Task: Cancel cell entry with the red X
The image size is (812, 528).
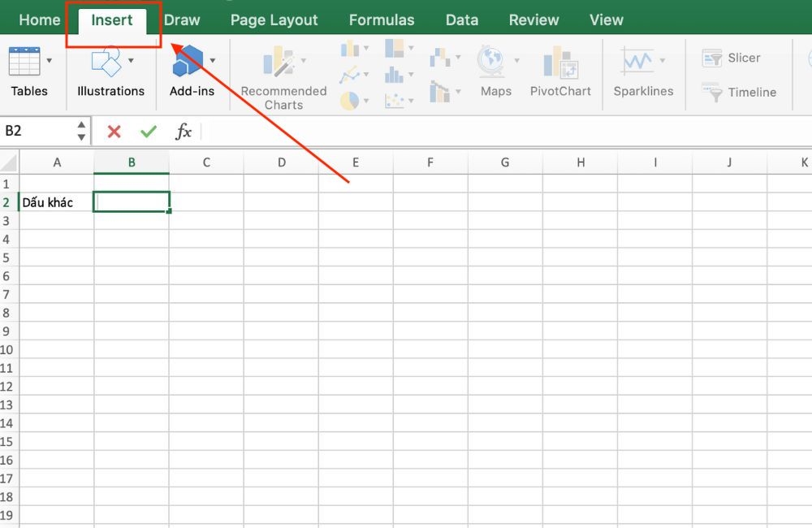Action: pyautogui.click(x=113, y=131)
